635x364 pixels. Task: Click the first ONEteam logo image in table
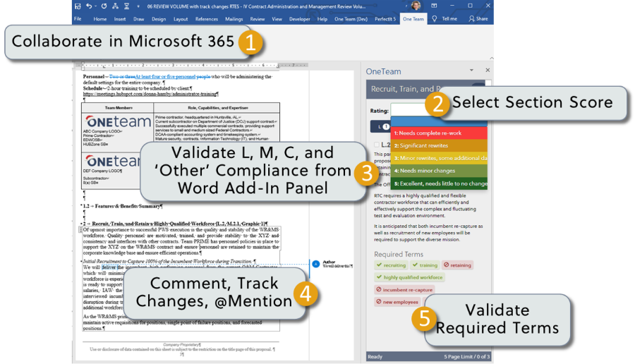(x=118, y=121)
